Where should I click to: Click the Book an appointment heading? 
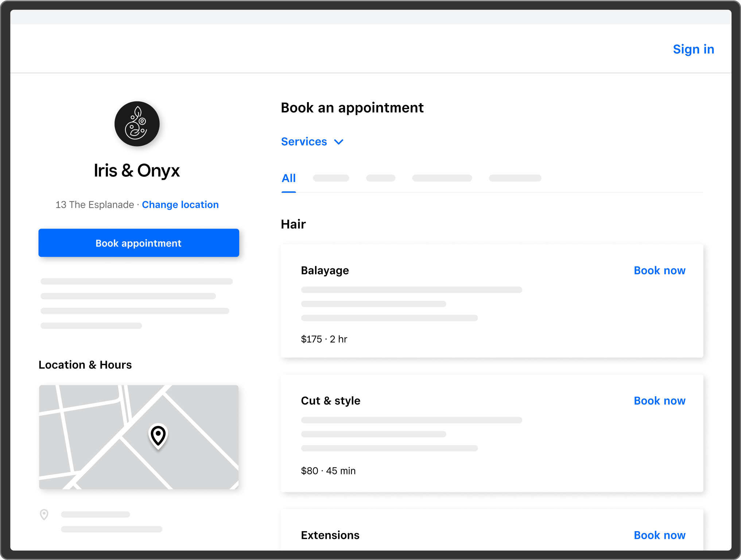click(x=352, y=108)
